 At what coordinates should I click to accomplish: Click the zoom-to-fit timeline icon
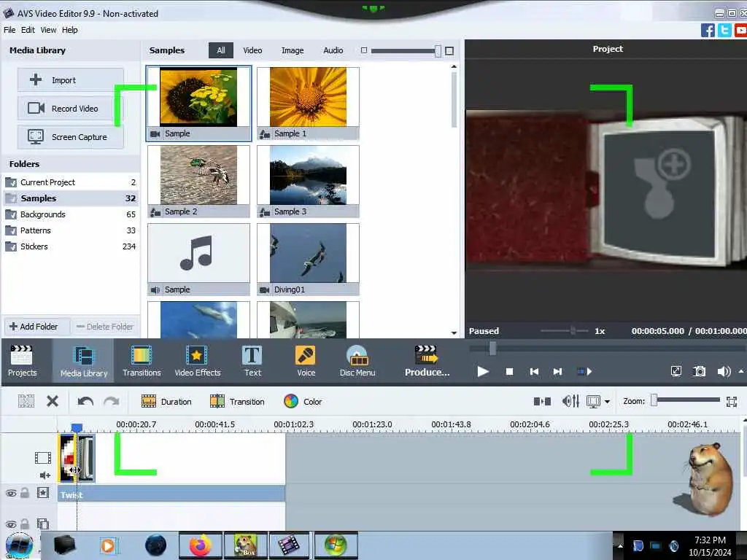(731, 402)
